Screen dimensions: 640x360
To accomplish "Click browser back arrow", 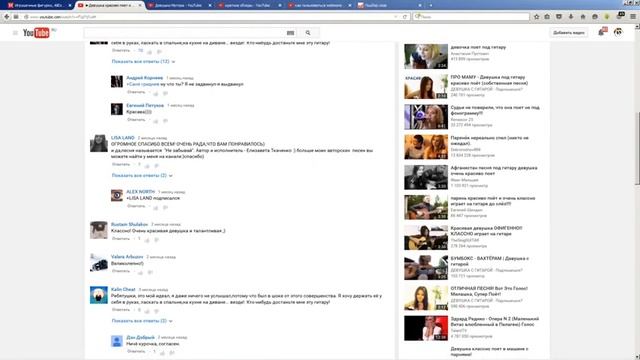I will (x=7, y=17).
